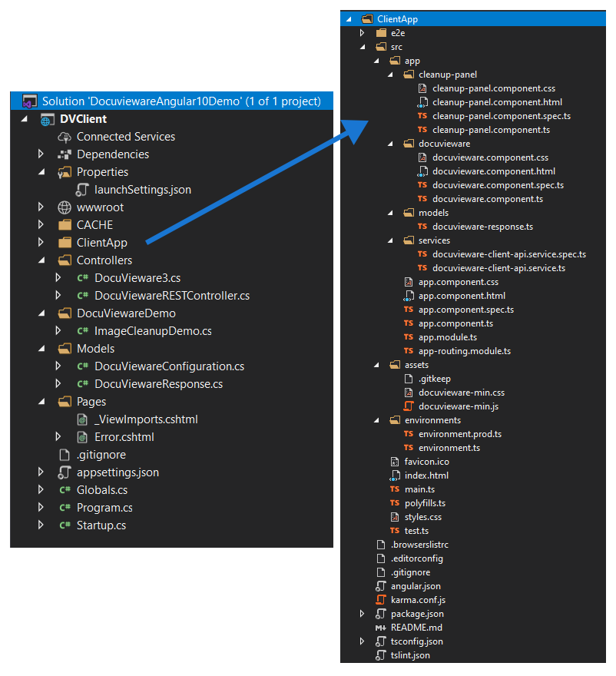Collapse the assets folder

coord(376,365)
